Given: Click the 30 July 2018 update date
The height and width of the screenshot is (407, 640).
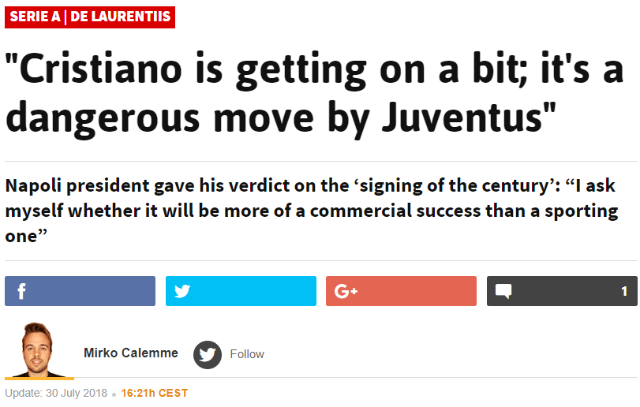Looking at the screenshot, I should [x=76, y=393].
